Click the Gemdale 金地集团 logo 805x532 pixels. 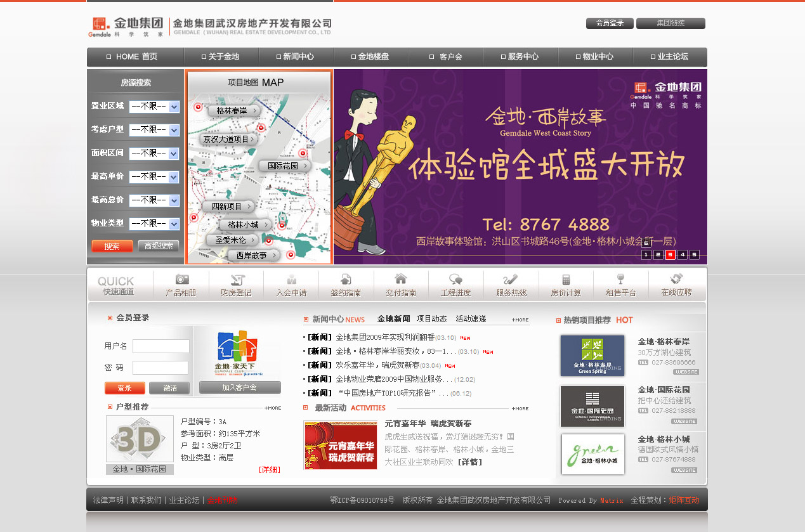point(127,27)
